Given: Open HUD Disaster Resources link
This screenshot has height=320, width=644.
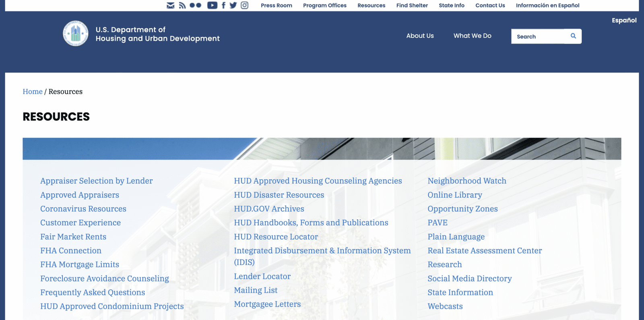Looking at the screenshot, I should tap(279, 195).
